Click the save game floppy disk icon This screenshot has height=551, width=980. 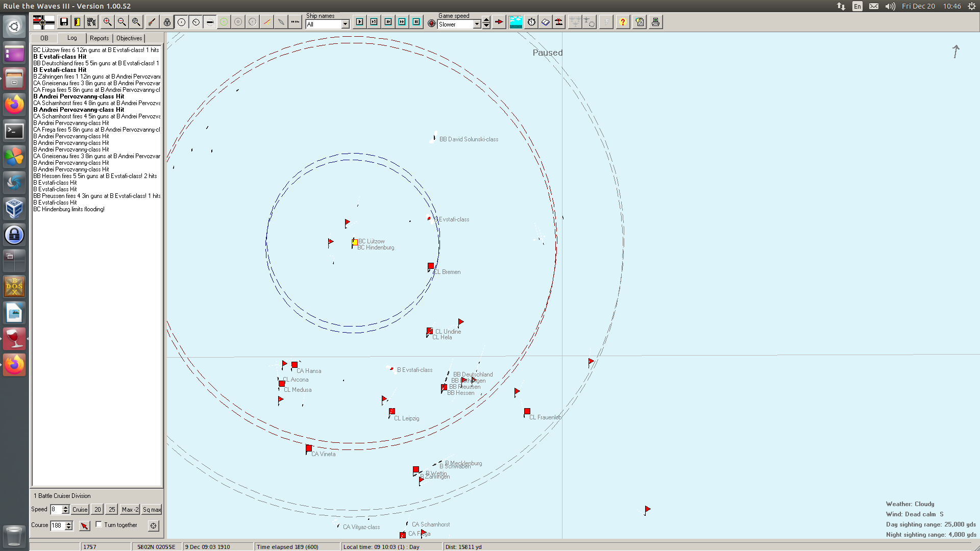[x=64, y=22]
